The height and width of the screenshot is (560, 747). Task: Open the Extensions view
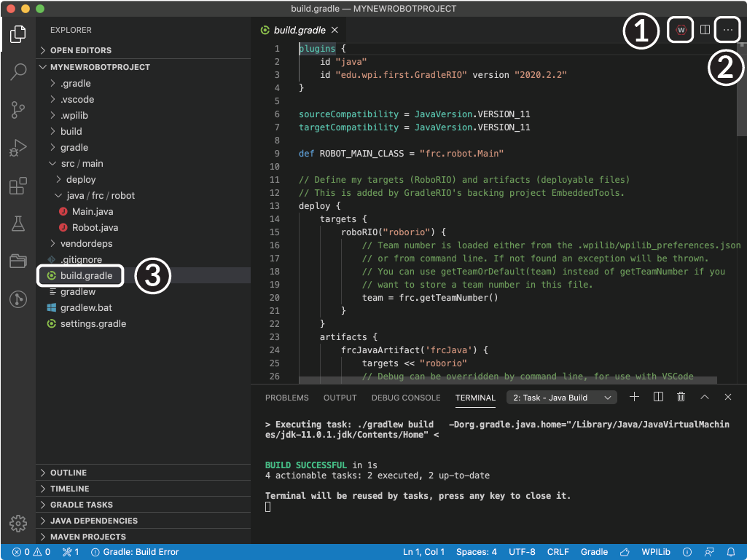17,186
